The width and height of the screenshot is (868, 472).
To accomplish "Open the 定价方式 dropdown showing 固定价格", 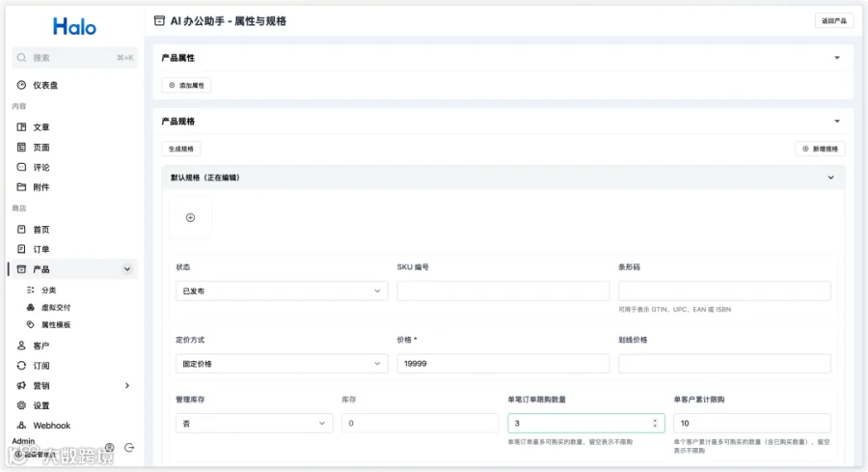I will coord(282,364).
